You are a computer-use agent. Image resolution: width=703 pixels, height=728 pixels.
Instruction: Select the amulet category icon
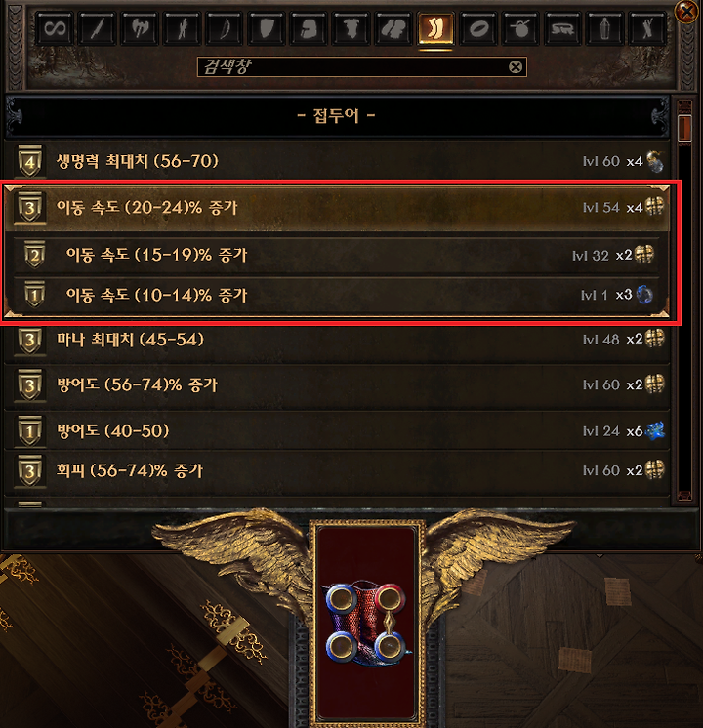[x=520, y=28]
